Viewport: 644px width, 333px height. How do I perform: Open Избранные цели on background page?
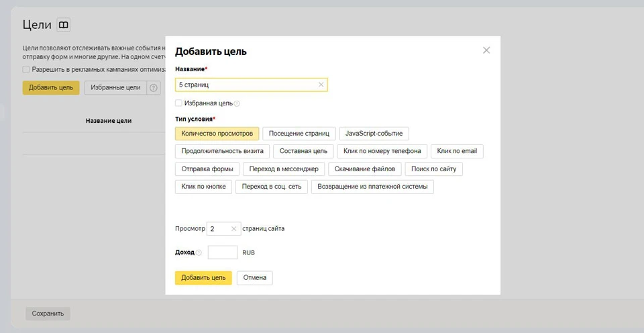pos(116,87)
